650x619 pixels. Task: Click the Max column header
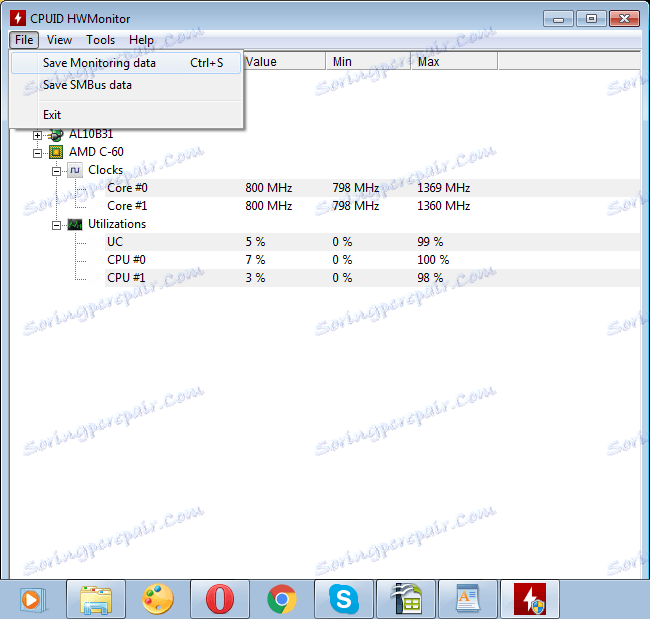click(x=454, y=61)
